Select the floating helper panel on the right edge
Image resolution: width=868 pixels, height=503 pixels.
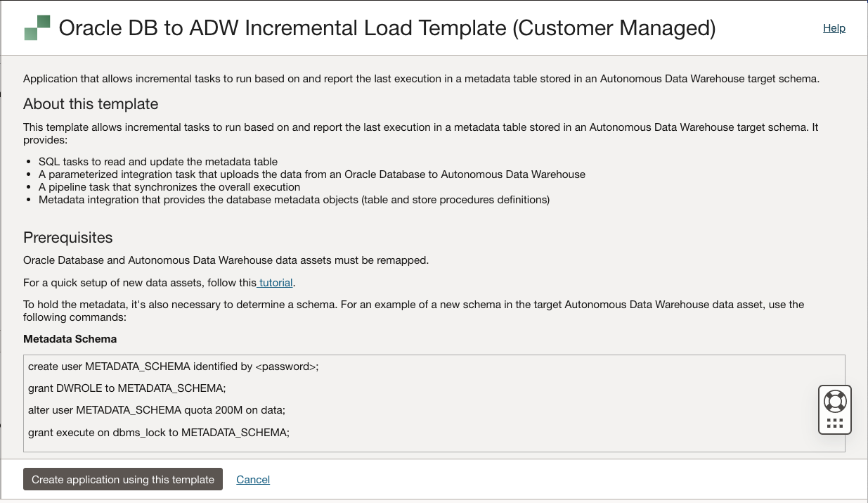click(x=834, y=409)
